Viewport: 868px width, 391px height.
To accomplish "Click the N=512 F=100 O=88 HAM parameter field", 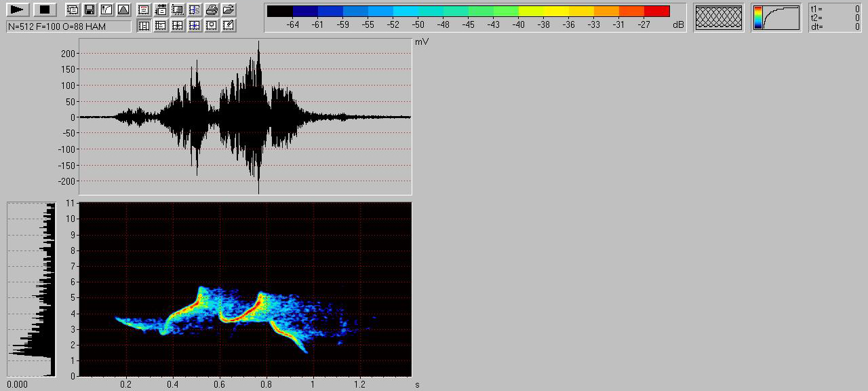I will [68, 26].
